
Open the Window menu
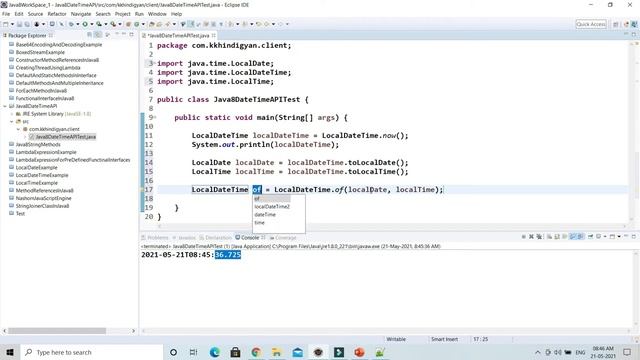pos(157,14)
